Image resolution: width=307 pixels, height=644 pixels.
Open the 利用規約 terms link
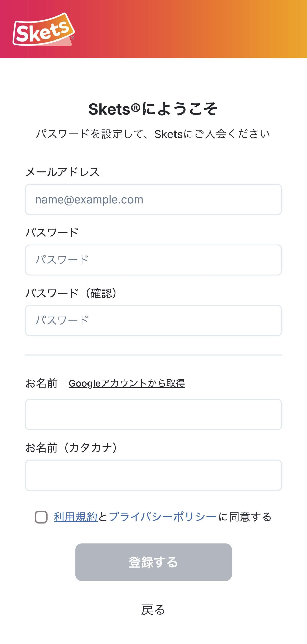[x=75, y=517]
